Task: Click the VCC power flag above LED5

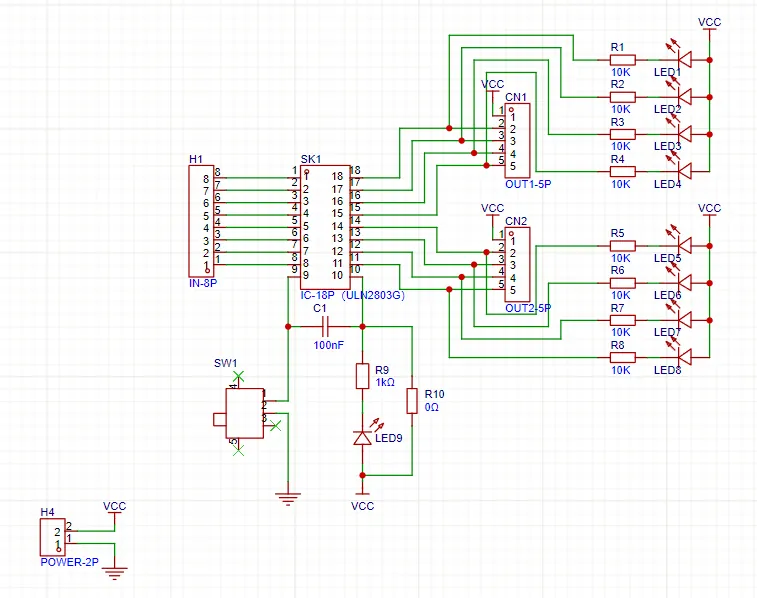Action: coord(709,211)
